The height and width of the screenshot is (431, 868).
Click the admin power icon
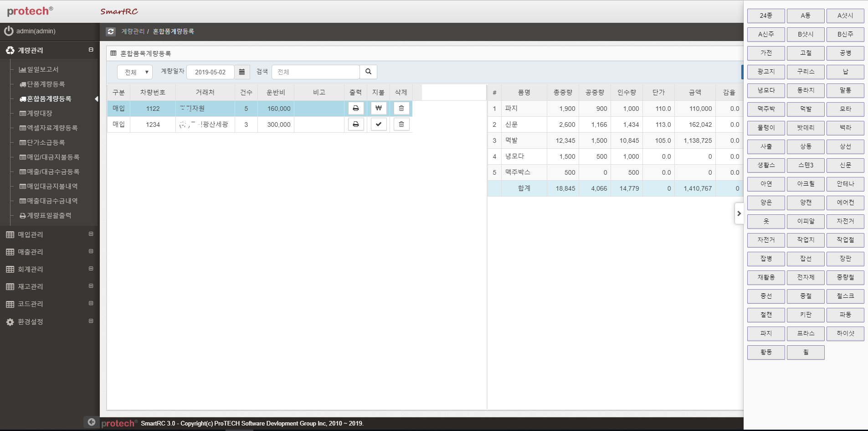coord(9,31)
